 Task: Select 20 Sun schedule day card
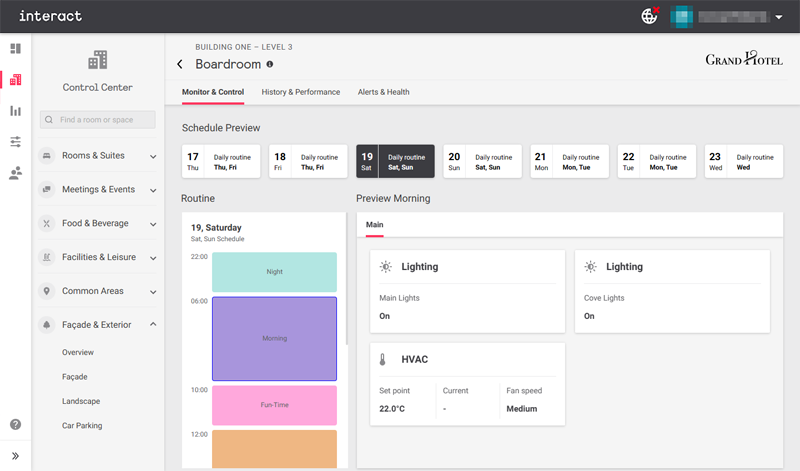(x=482, y=162)
